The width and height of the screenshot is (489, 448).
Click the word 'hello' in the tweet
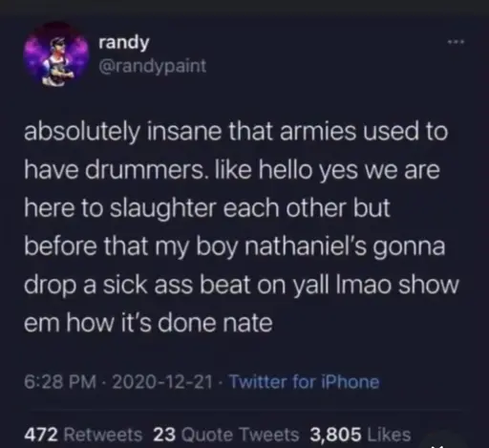point(285,170)
